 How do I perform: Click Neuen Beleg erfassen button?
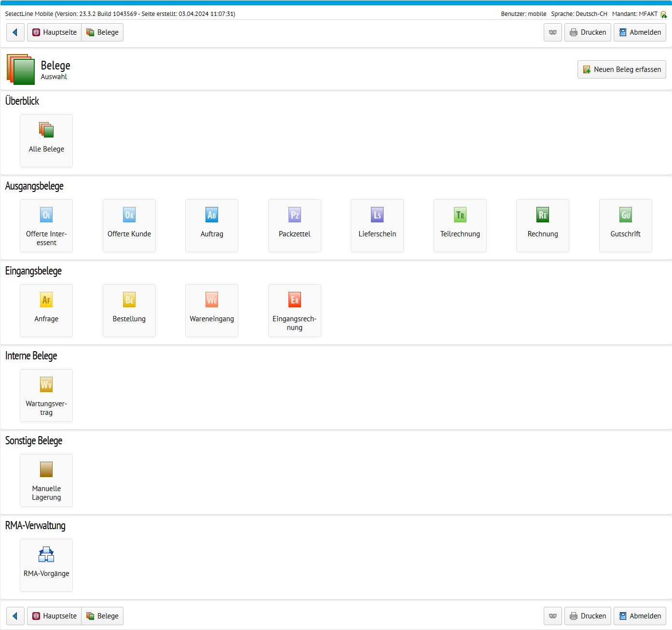[x=622, y=69]
